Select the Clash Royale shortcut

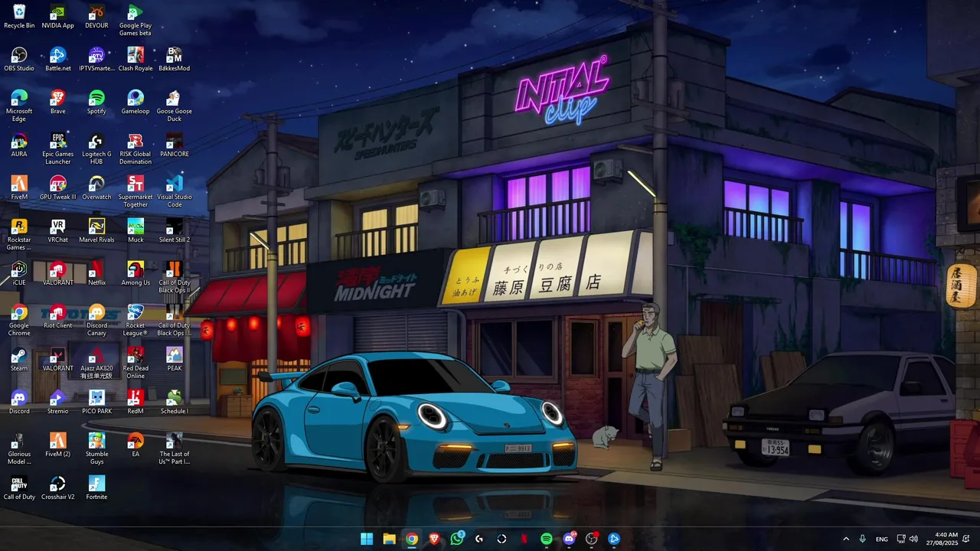click(x=136, y=59)
